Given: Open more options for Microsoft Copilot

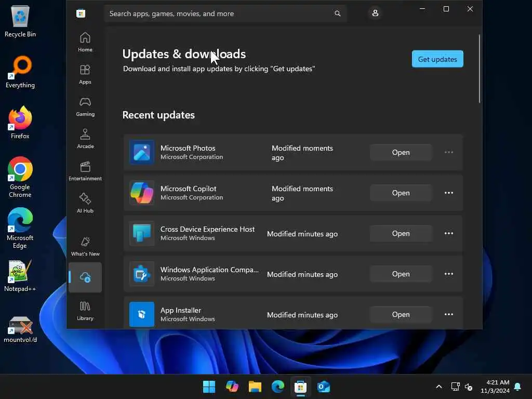Looking at the screenshot, I should 448,193.
